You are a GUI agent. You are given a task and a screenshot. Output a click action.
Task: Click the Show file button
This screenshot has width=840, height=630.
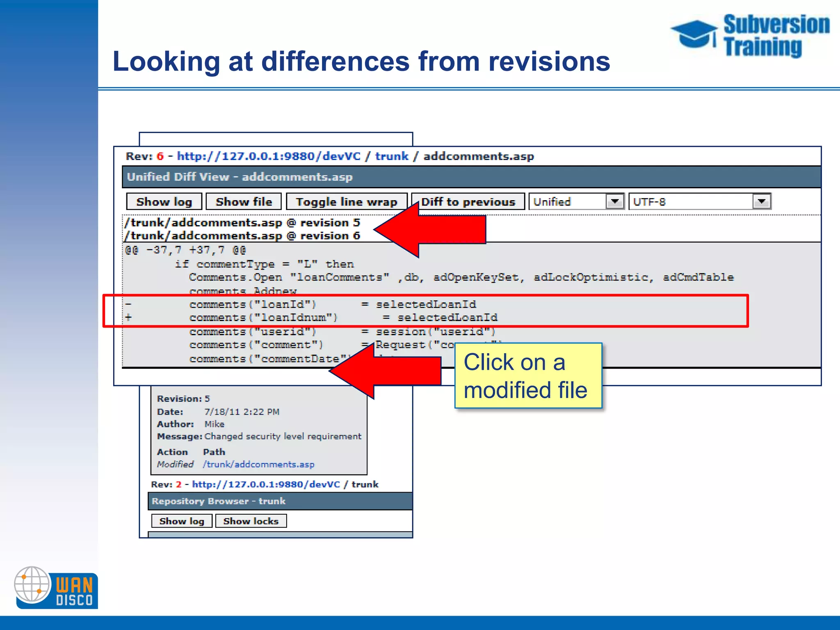pyautogui.click(x=244, y=202)
